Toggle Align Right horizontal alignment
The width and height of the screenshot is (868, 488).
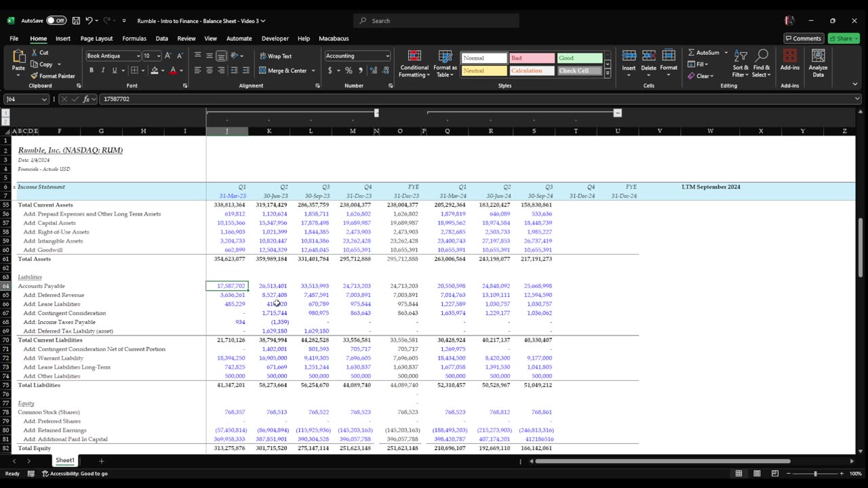[221, 70]
